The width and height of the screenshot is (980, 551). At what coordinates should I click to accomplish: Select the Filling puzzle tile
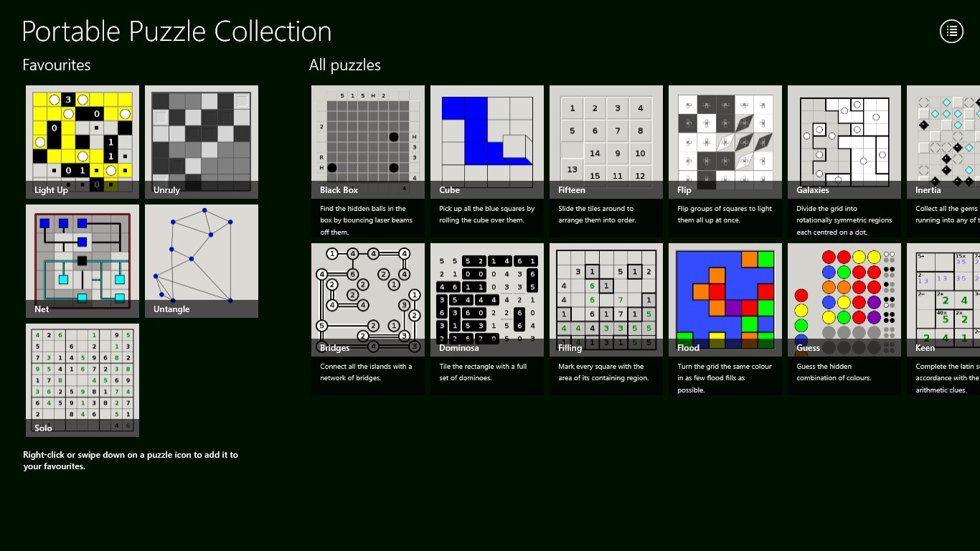(606, 319)
